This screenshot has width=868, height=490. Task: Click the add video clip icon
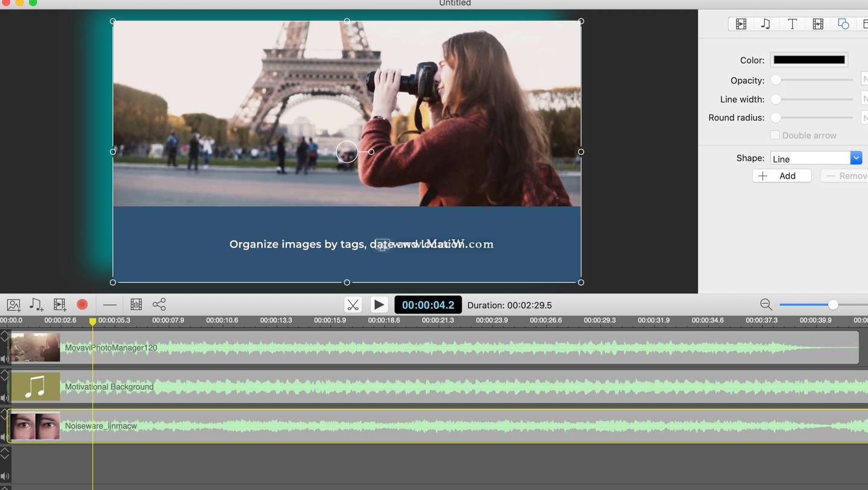(x=60, y=305)
